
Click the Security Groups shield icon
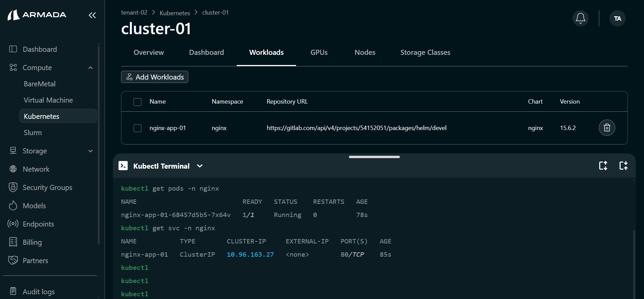coord(13,187)
